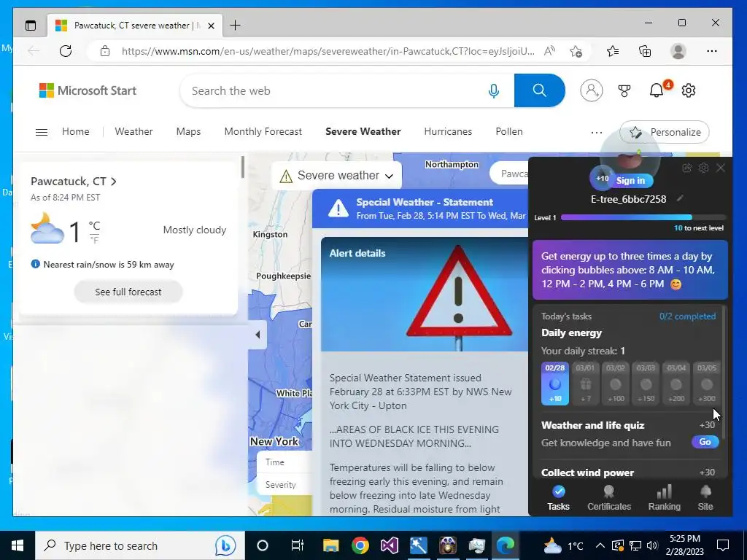Image resolution: width=747 pixels, height=560 pixels.
Task: Expand Pawcatuck, CT location chevron
Action: tap(113, 182)
